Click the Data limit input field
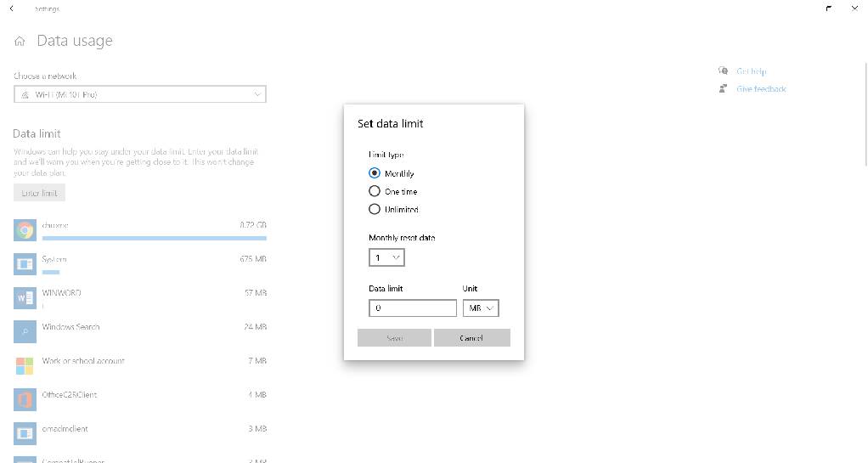The height and width of the screenshot is (463, 868). [413, 308]
